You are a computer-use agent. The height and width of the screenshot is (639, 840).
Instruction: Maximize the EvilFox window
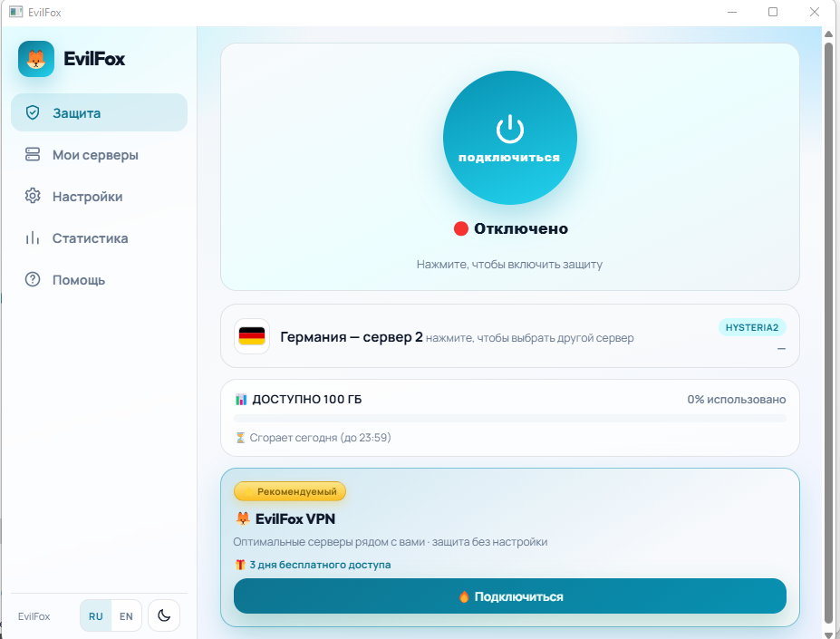773,12
